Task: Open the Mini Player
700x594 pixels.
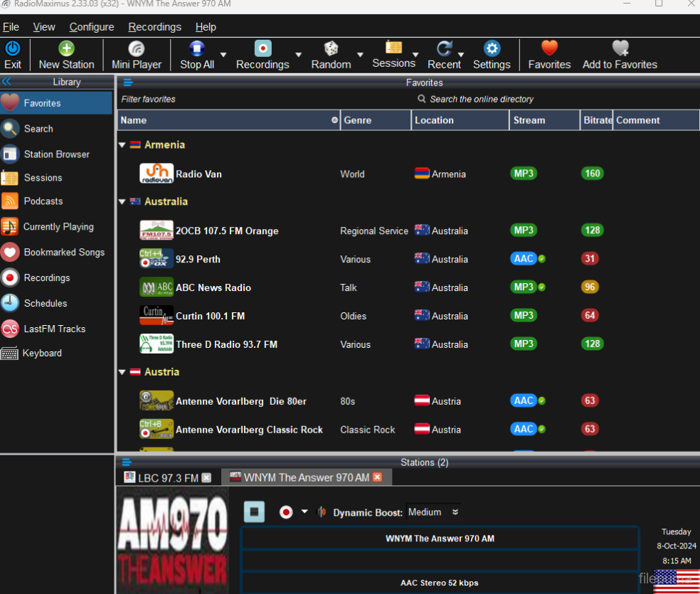Action: point(137,49)
